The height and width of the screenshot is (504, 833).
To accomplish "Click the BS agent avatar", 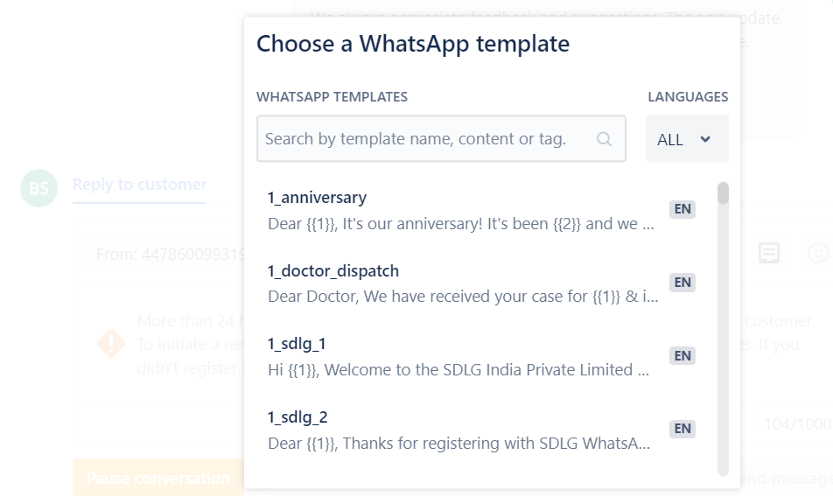I will [38, 188].
